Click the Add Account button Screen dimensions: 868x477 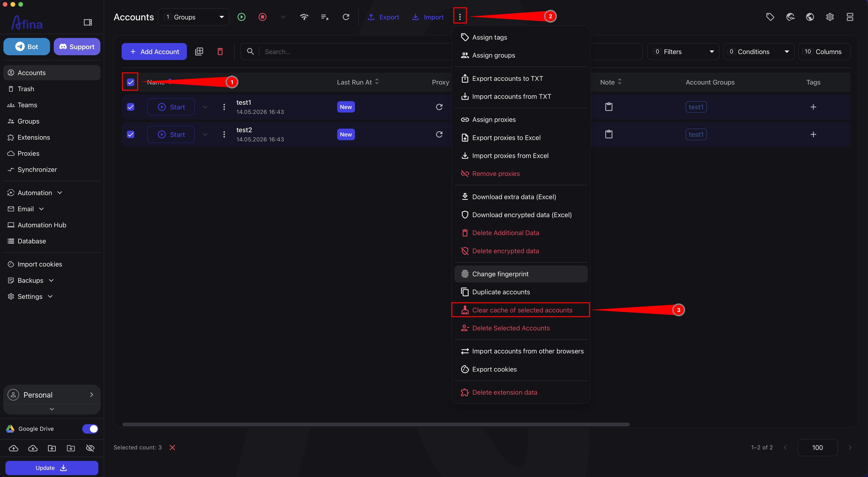pos(154,52)
